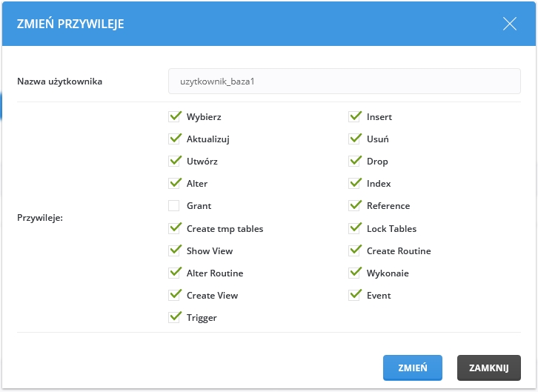Disable the Trigger privilege
Viewport: 538px width, 392px height.
point(174,318)
